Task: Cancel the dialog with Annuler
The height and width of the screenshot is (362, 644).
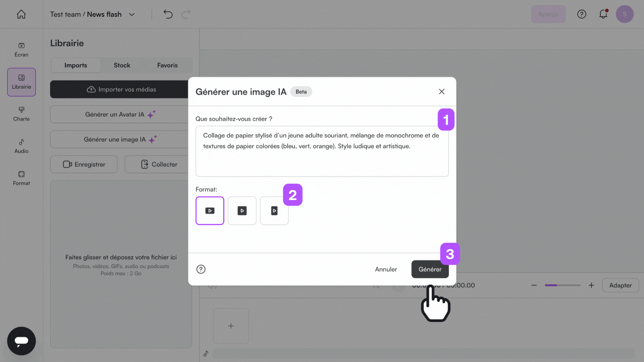Action: 386,269
